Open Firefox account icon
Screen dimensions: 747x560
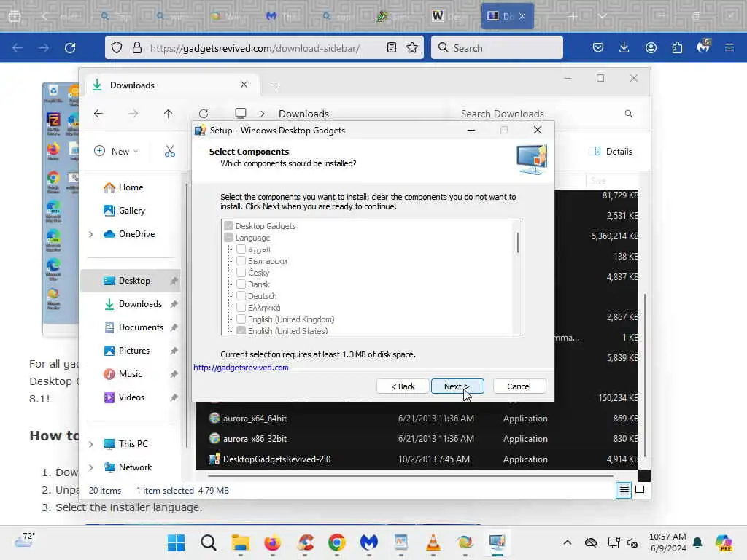click(x=651, y=47)
